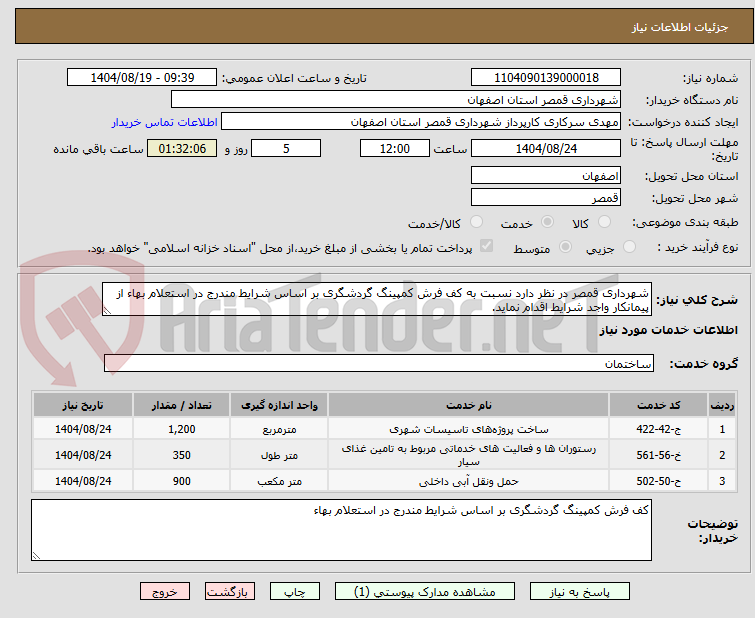
Task: Click رستوران ها و فعالیت های خدماتی cell
Action: [469, 455]
